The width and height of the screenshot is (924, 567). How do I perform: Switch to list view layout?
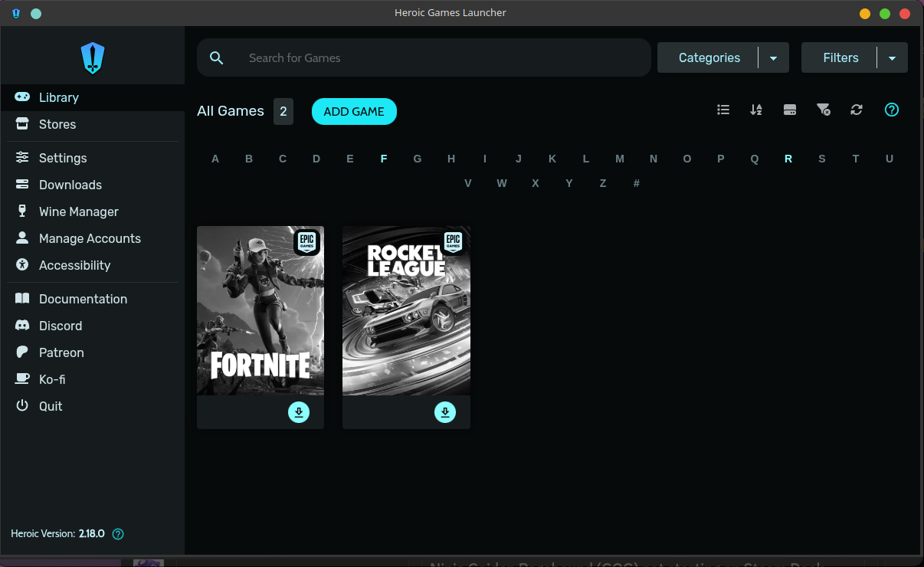pos(723,110)
